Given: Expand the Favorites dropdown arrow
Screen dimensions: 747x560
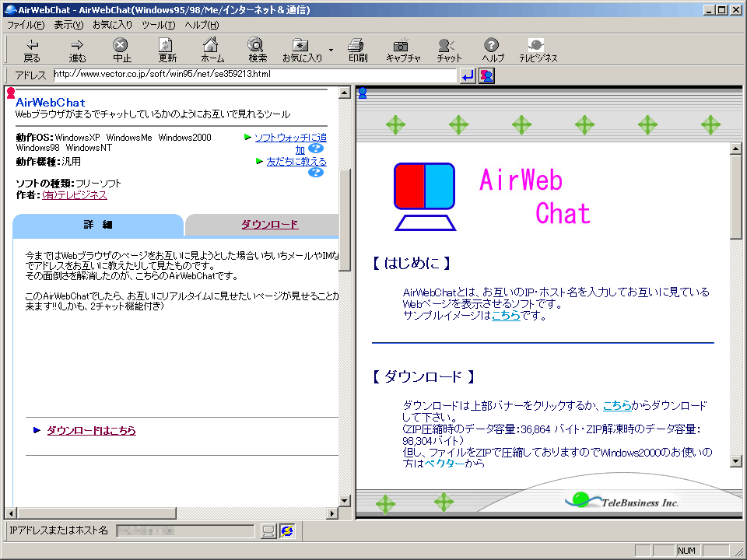Looking at the screenshot, I should [331, 50].
